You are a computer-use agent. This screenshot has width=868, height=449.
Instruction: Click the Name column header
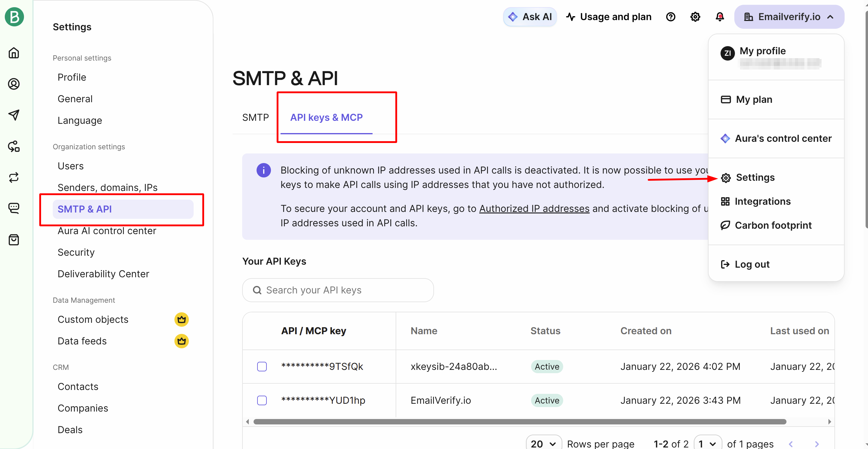coord(424,331)
